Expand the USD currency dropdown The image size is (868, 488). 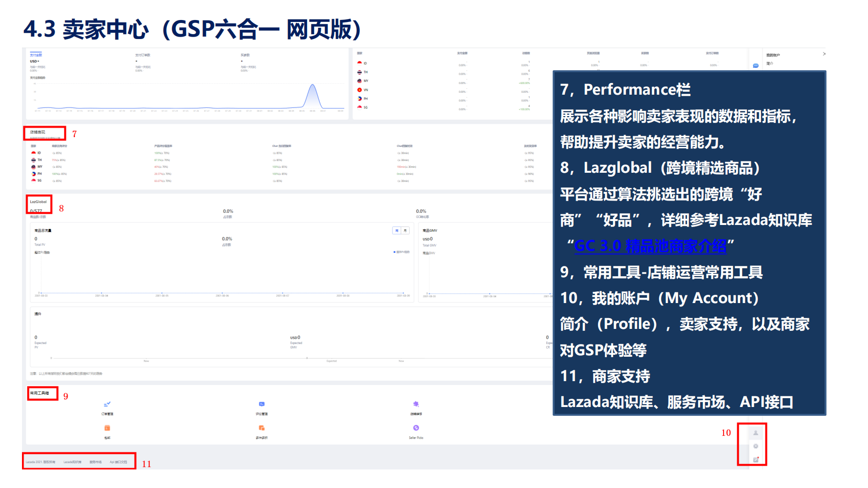click(x=35, y=61)
